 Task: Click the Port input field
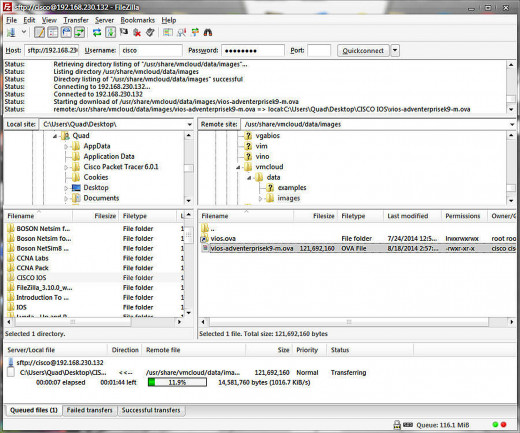coord(319,50)
